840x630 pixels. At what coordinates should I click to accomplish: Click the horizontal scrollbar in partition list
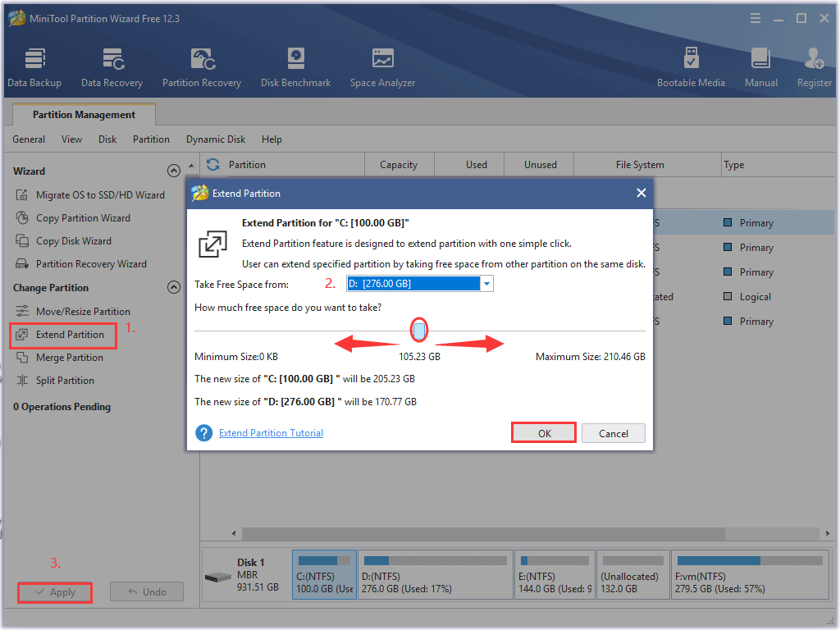tap(482, 533)
